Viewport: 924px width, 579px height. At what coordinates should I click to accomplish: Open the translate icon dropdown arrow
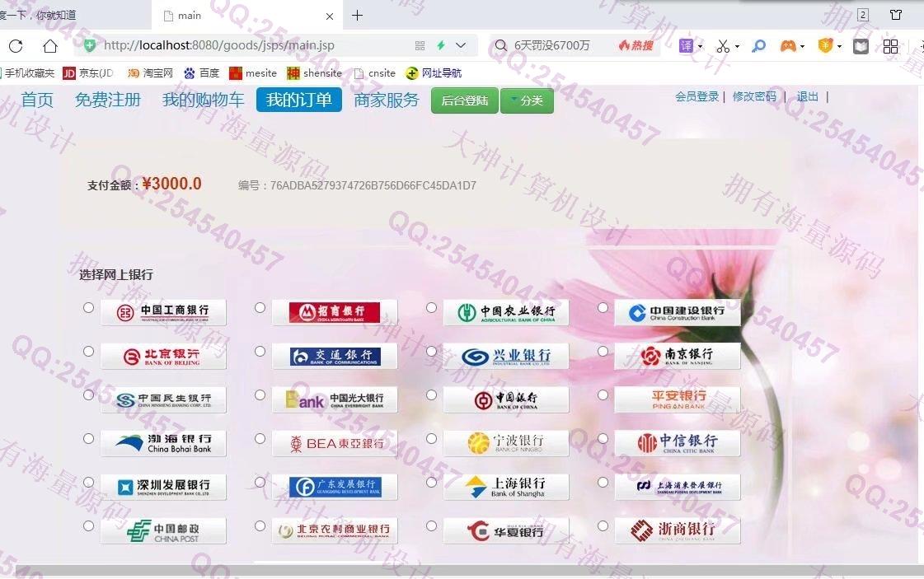700,46
